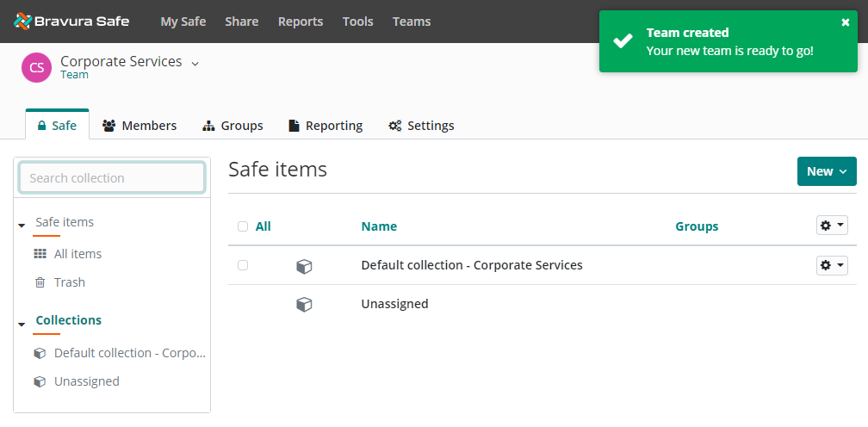Close the Team created notification
This screenshot has width=868, height=427.
click(x=846, y=22)
